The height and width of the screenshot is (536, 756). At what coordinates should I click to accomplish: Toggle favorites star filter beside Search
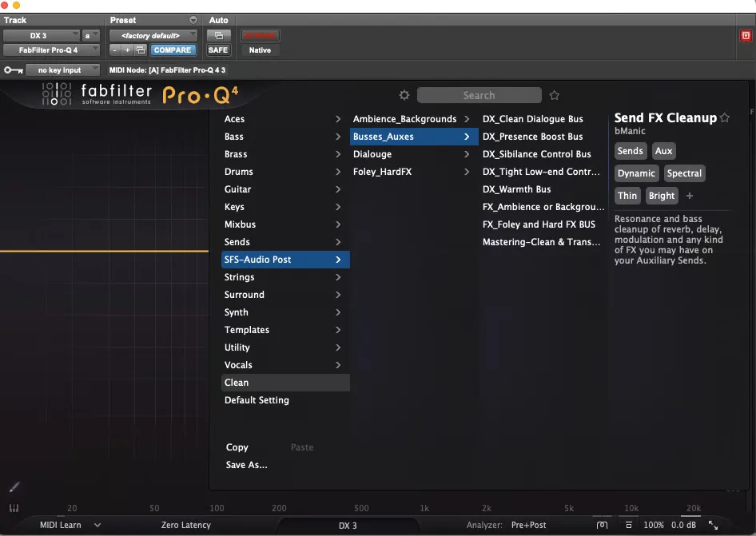pyautogui.click(x=554, y=95)
